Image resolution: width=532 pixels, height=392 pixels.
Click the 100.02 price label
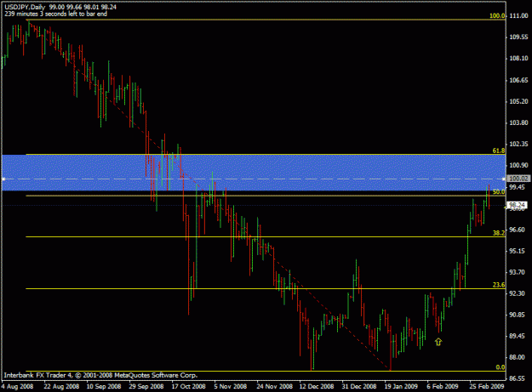518,179
